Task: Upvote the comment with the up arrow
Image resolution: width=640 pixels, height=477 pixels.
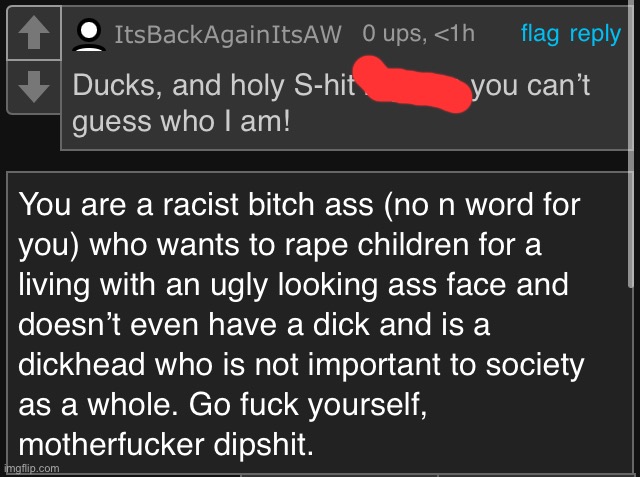Action: pos(34,33)
